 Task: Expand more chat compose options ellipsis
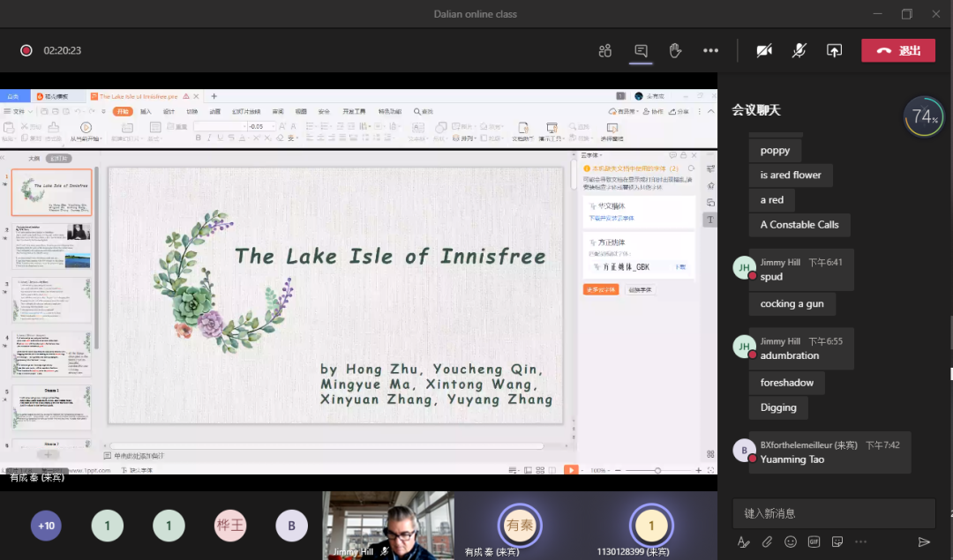pos(860,541)
